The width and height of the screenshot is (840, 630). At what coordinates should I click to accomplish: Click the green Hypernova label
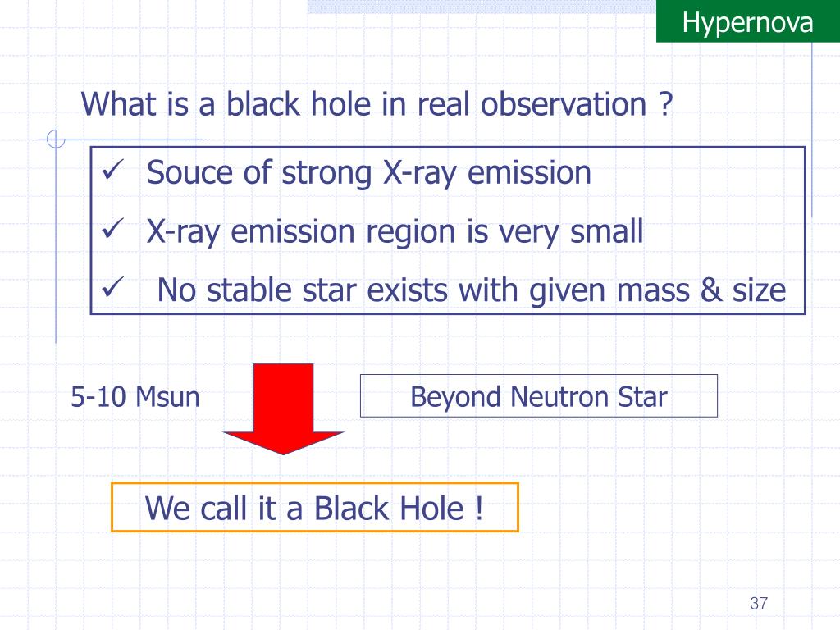pyautogui.click(x=748, y=21)
